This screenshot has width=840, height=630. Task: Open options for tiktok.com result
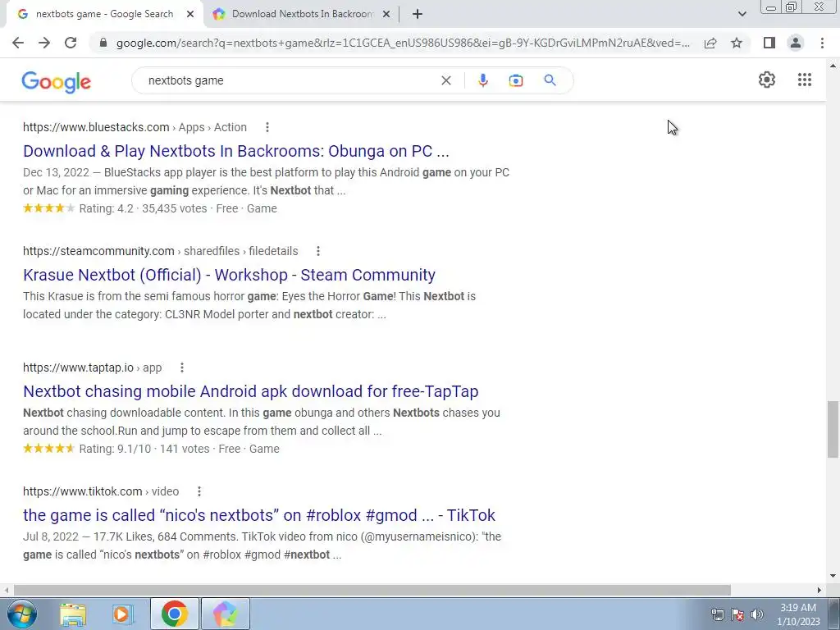(x=199, y=492)
